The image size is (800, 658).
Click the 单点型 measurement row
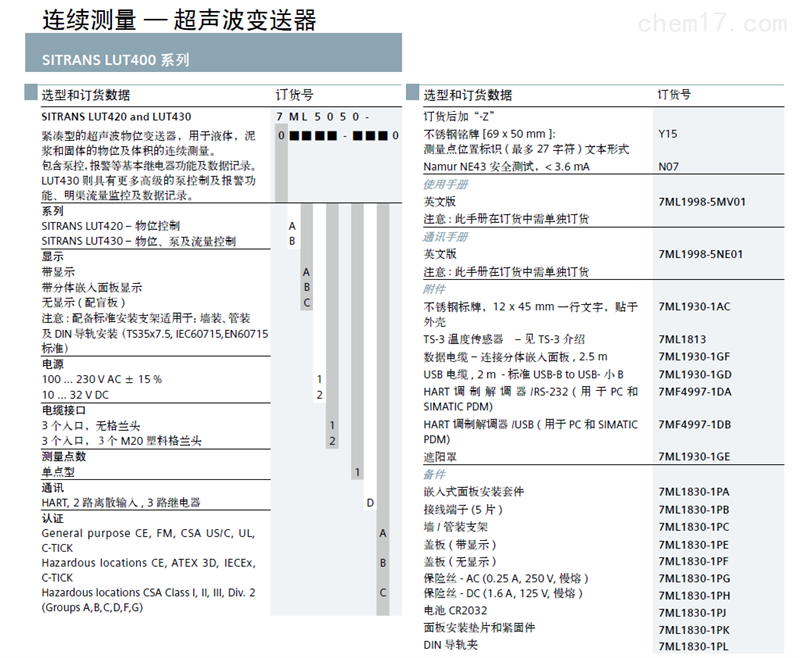tap(58, 472)
